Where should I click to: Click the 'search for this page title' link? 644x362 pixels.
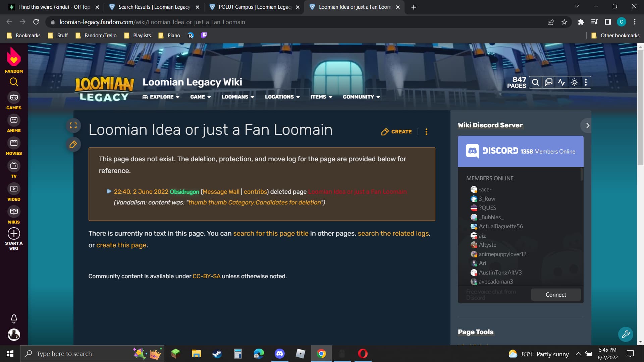[271, 233]
